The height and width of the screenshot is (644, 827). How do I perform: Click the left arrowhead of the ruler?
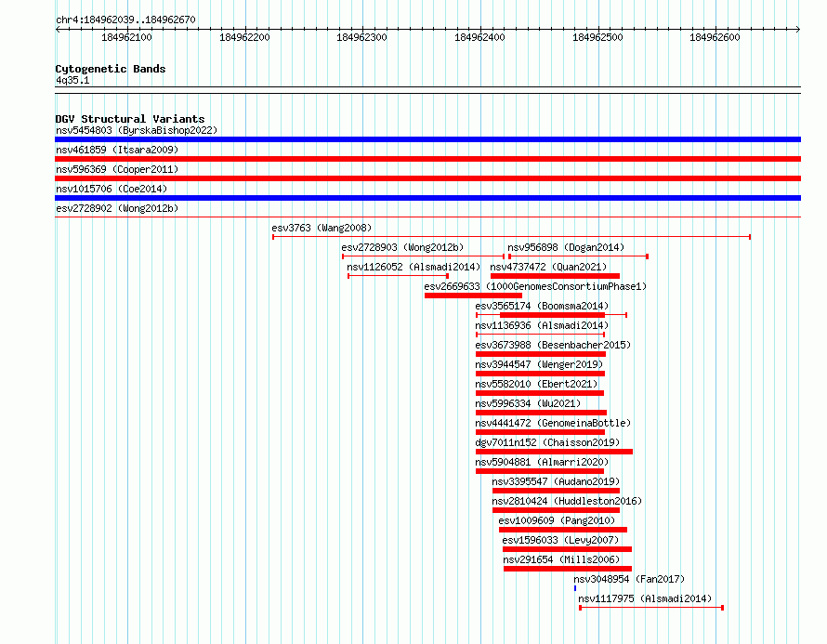click(x=58, y=29)
